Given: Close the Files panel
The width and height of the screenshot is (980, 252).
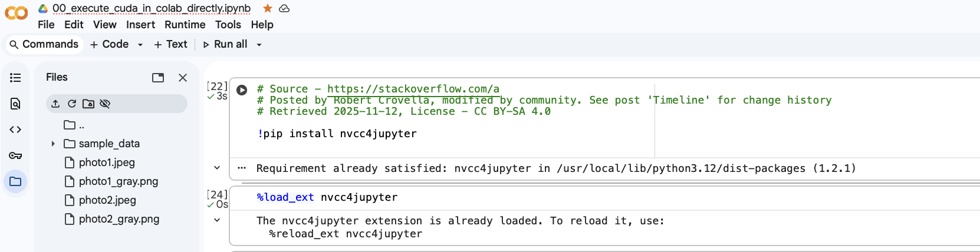Looking at the screenshot, I should (183, 78).
